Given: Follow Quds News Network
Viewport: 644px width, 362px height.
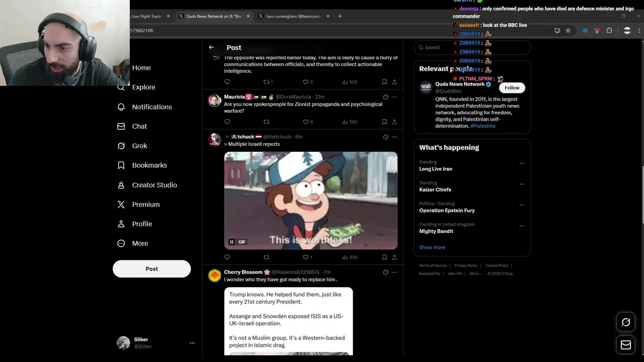Looking at the screenshot, I should tap(512, 87).
